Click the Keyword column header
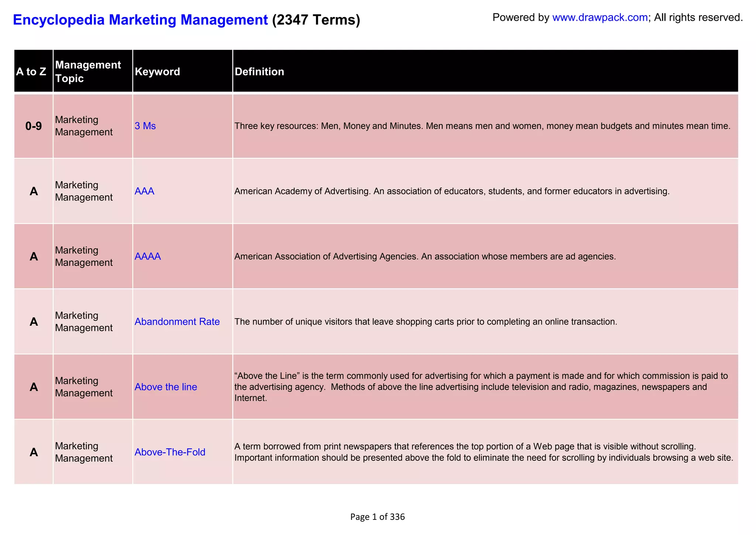 tap(158, 72)
